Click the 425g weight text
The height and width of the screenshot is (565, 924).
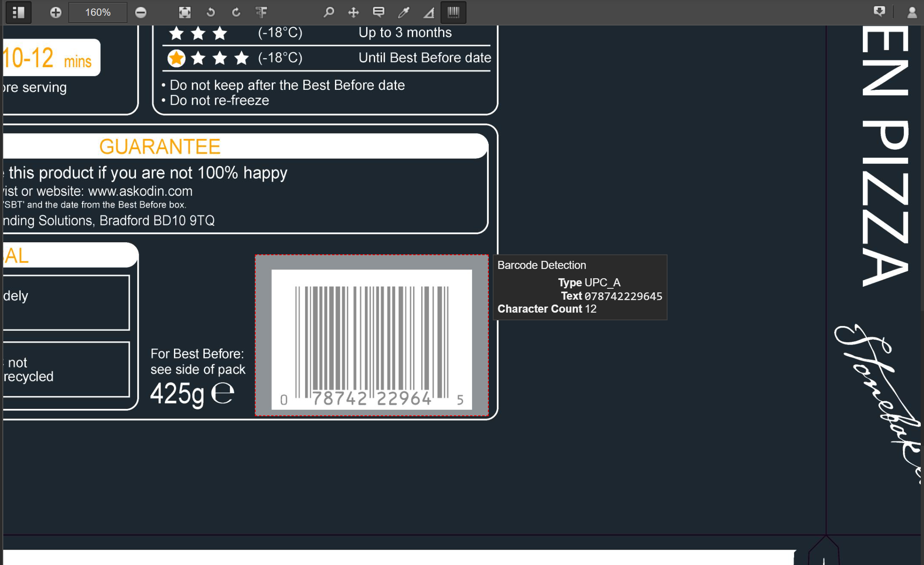coord(177,394)
